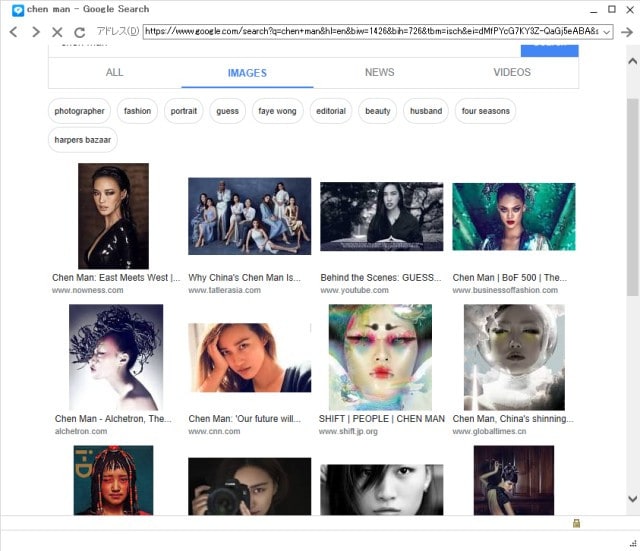
Task: Filter by the fashion chip
Action: 137,111
